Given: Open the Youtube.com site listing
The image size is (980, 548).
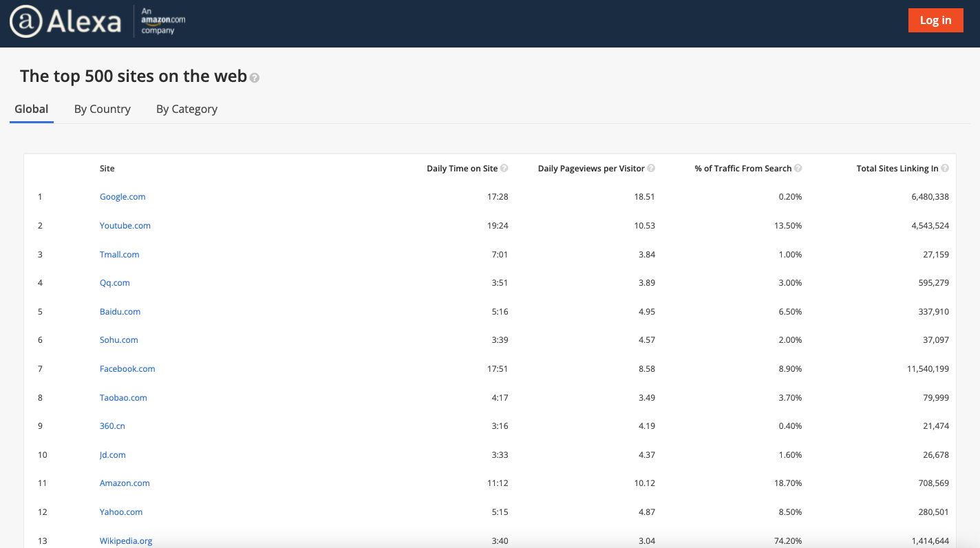Looking at the screenshot, I should (125, 225).
